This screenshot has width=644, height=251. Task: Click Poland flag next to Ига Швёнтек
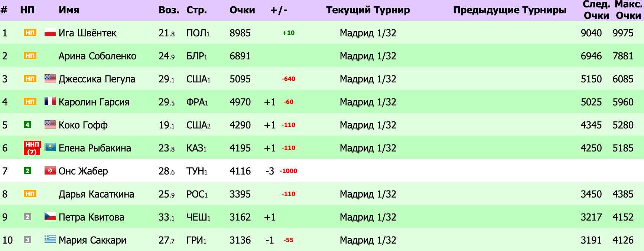(x=50, y=33)
